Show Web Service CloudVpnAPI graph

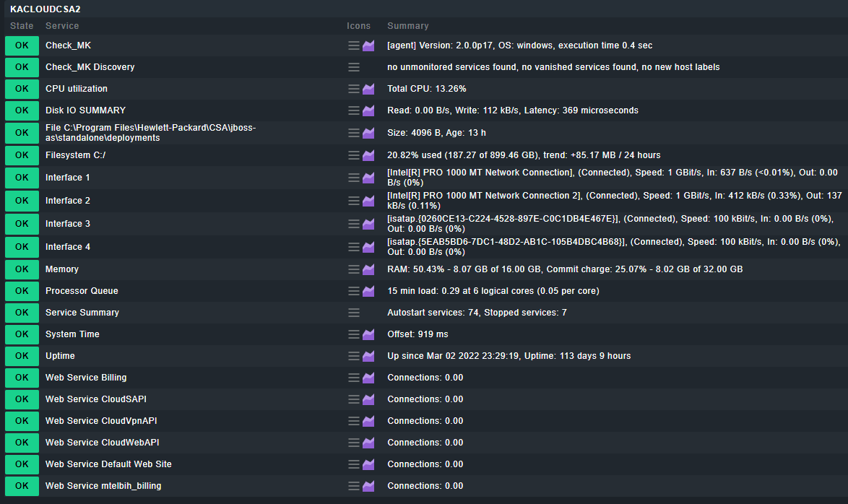pyautogui.click(x=368, y=421)
